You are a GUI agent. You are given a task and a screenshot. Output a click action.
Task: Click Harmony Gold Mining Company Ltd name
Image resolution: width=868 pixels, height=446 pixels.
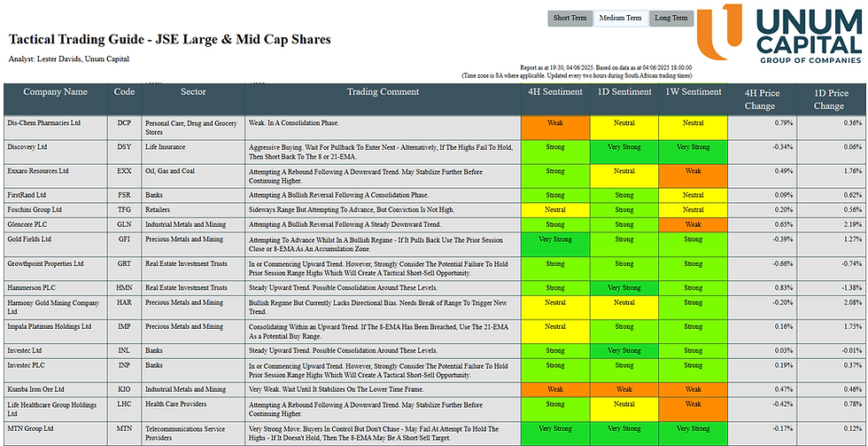point(53,307)
